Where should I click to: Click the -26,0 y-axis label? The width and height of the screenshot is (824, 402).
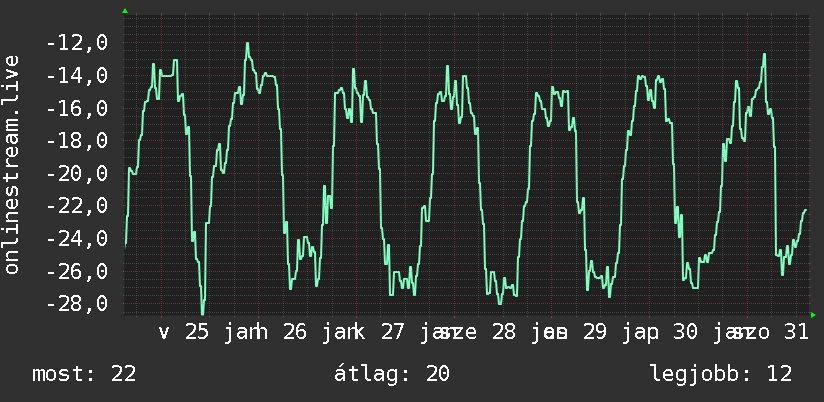[x=77, y=271]
